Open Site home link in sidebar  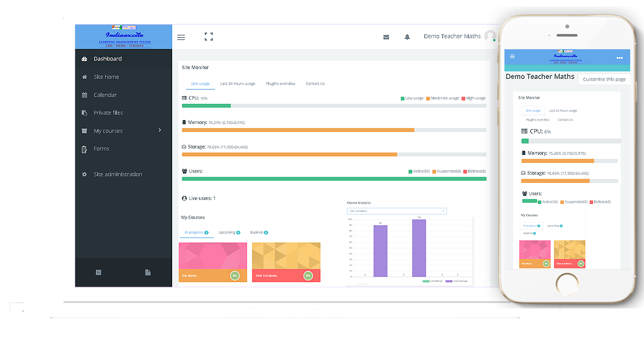click(x=106, y=77)
